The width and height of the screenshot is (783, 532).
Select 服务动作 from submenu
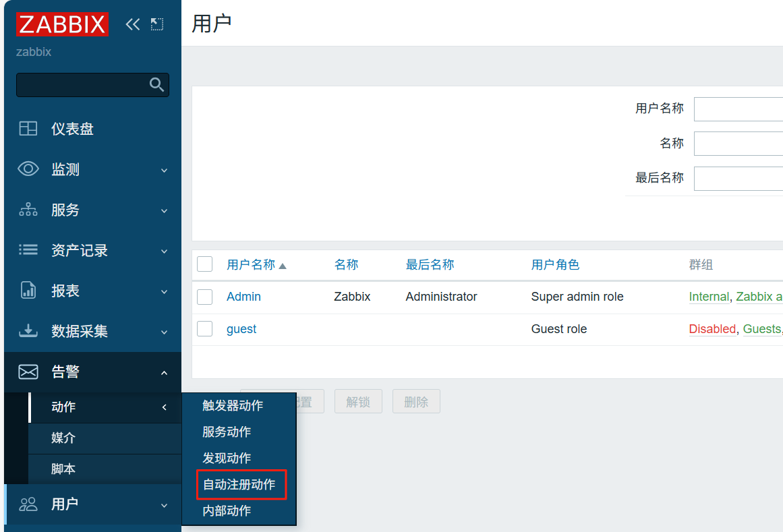point(227,432)
